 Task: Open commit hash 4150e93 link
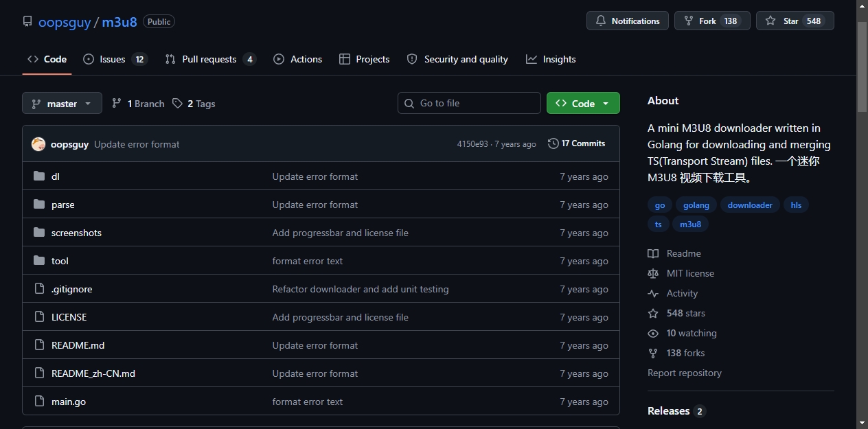tap(472, 144)
